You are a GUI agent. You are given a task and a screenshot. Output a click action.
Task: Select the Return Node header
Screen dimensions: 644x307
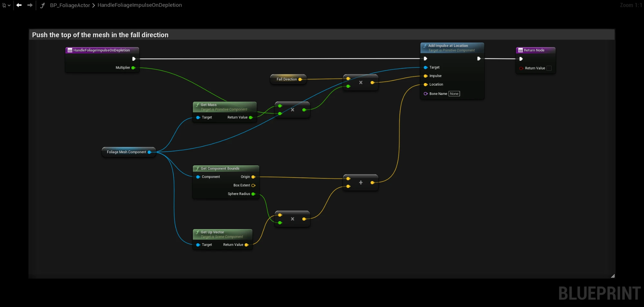coord(536,50)
